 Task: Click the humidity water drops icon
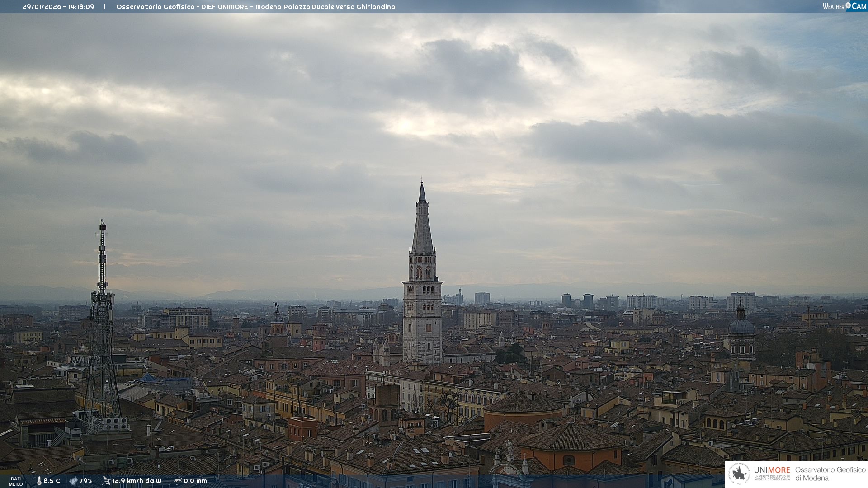73,481
